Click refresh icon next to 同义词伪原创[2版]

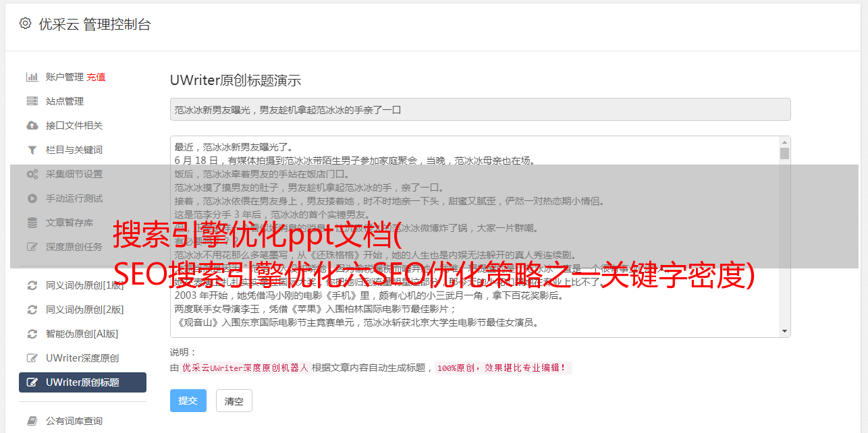tap(32, 310)
